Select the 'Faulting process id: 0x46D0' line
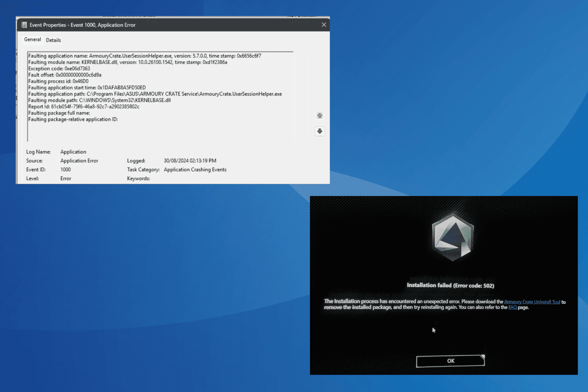 pos(58,81)
